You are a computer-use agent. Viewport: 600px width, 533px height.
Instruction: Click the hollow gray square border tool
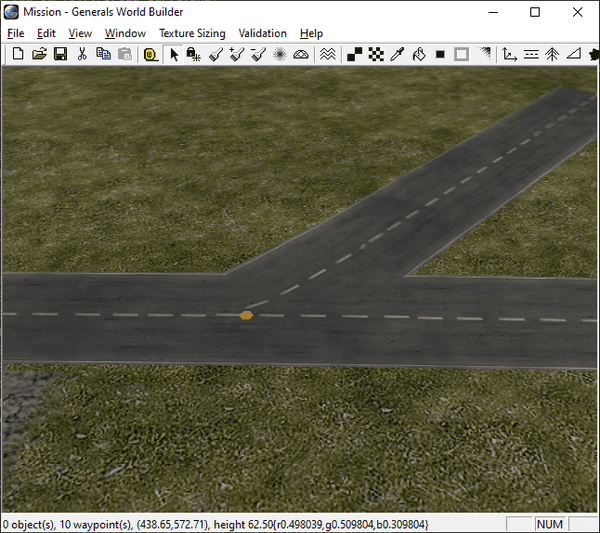click(x=461, y=54)
